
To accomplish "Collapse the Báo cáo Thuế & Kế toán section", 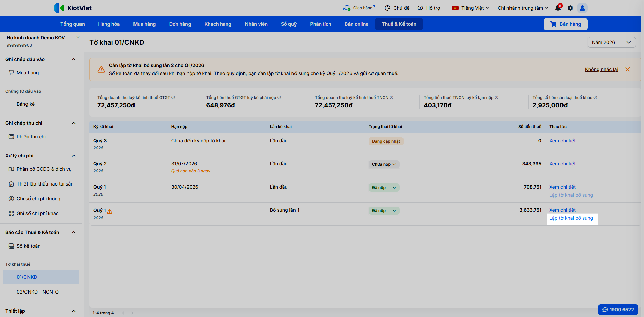I will (74, 232).
